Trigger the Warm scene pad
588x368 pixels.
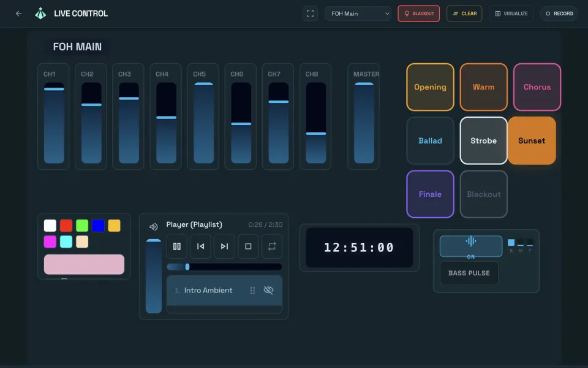[484, 87]
